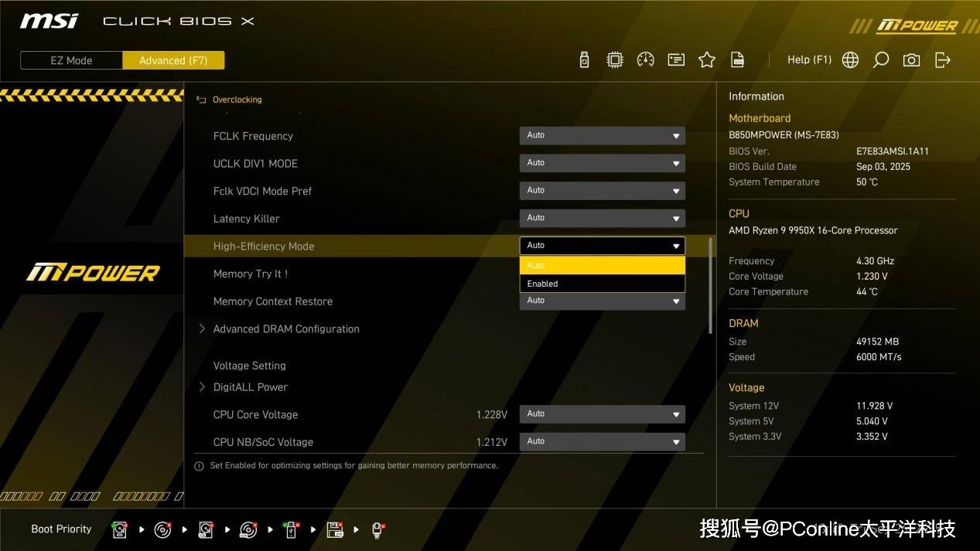Open the M-Flash USB update icon
Screen dimensions: 980x551
[x=584, y=60]
